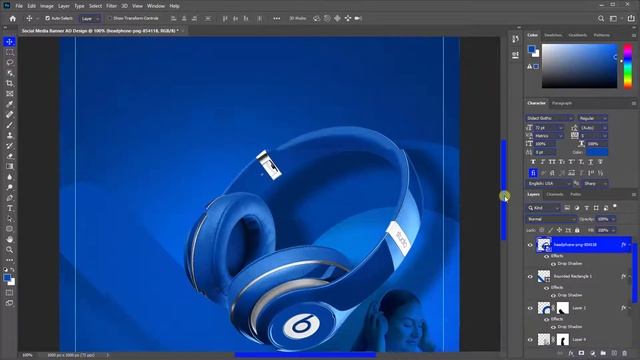Select the Gradient tool
This screenshot has width=640, height=360.
click(9, 166)
